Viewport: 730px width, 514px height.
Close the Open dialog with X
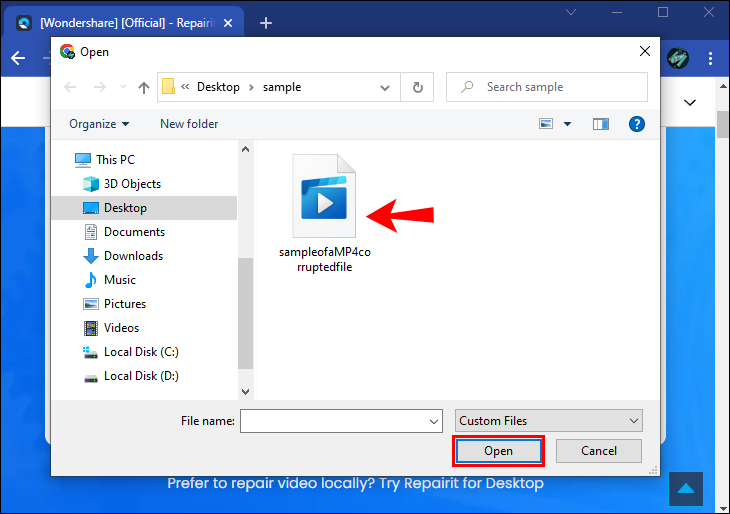645,51
